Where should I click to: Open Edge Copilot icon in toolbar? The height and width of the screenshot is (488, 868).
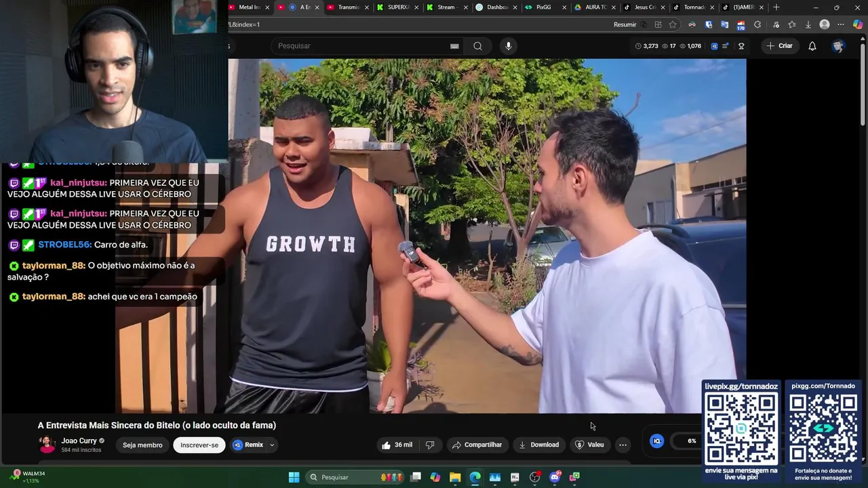pos(858,24)
